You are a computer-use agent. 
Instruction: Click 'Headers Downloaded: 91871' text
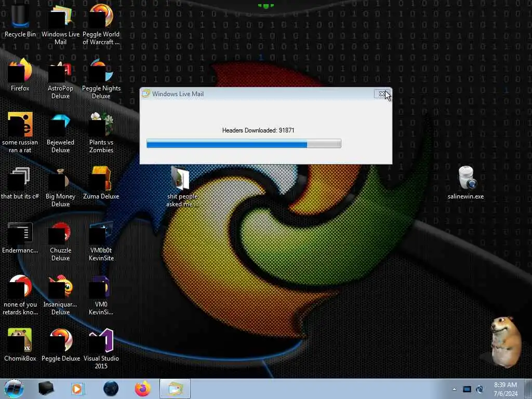[x=258, y=130]
